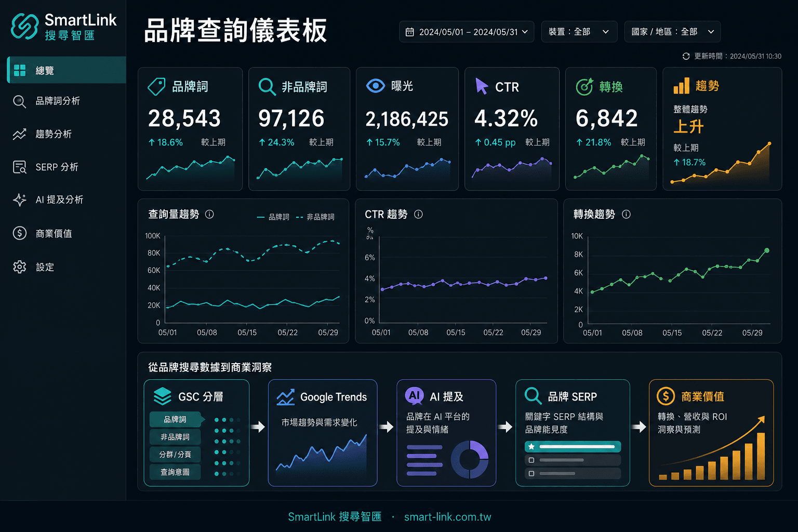Click the 6,842 轉換 value
The width and height of the screenshot is (798, 532).
click(607, 118)
